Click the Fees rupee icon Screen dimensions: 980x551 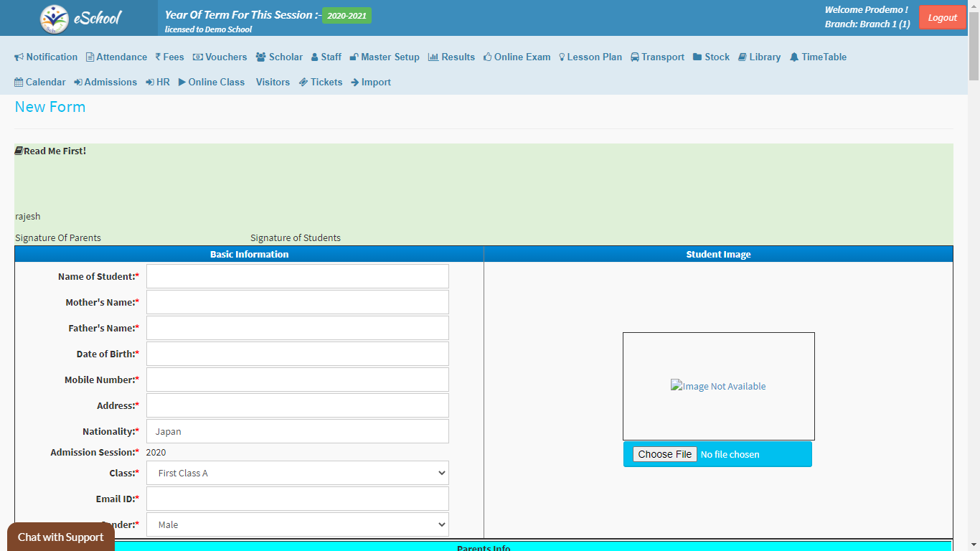(158, 57)
